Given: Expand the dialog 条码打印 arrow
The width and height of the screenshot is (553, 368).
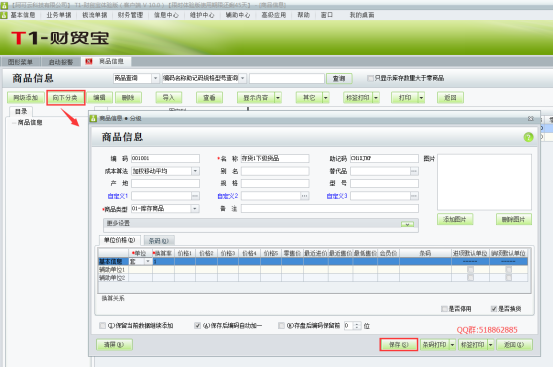Looking at the screenshot, I should click(x=452, y=345).
